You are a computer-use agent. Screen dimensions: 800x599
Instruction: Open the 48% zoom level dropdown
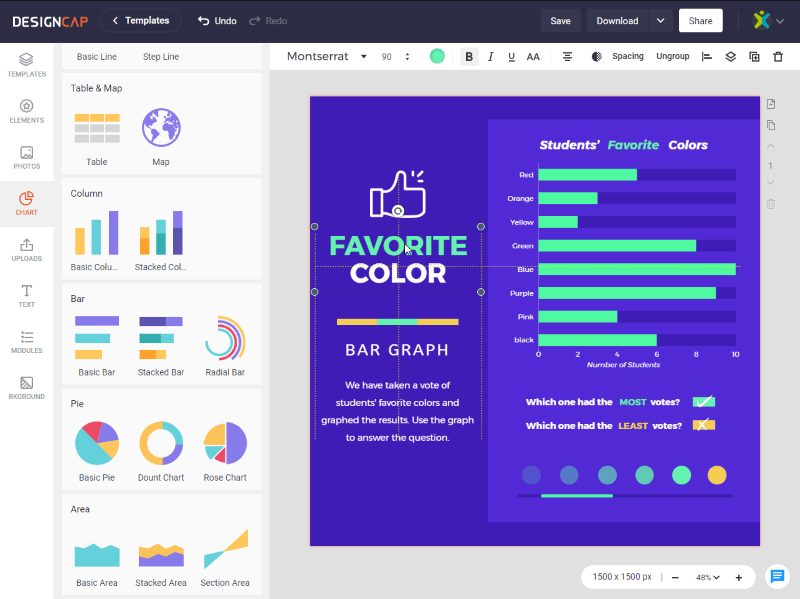click(x=708, y=578)
